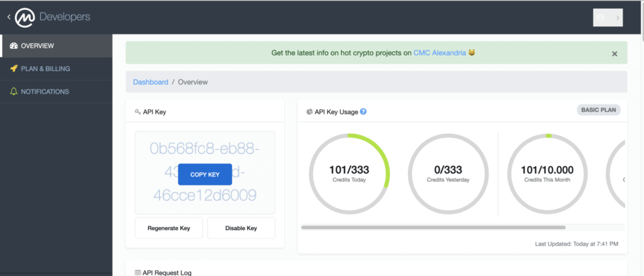The image size is (644, 276).
Task: Click the Dashboard breadcrumb link
Action: (x=151, y=82)
